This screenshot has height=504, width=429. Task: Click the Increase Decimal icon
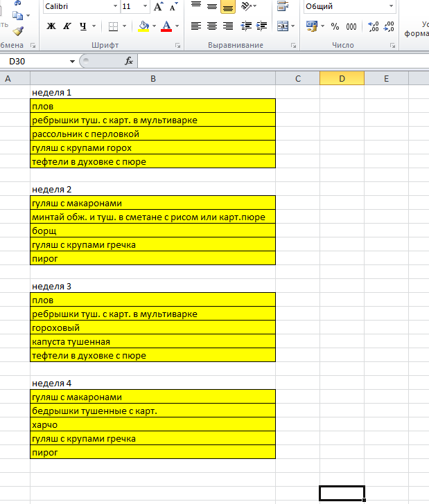[x=374, y=26]
